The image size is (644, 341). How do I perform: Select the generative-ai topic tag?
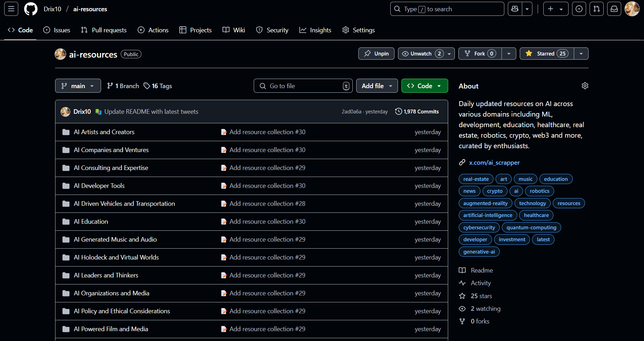(479, 252)
